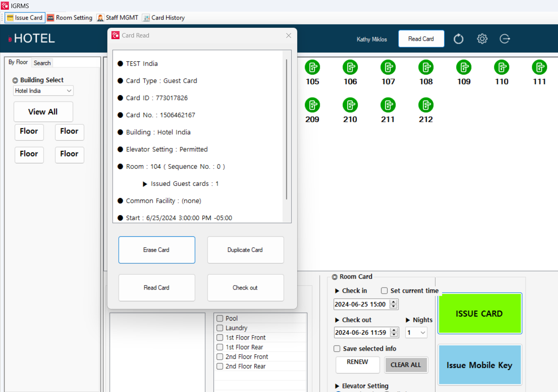Click the Check out dialog button
558x392 pixels.
(x=245, y=288)
